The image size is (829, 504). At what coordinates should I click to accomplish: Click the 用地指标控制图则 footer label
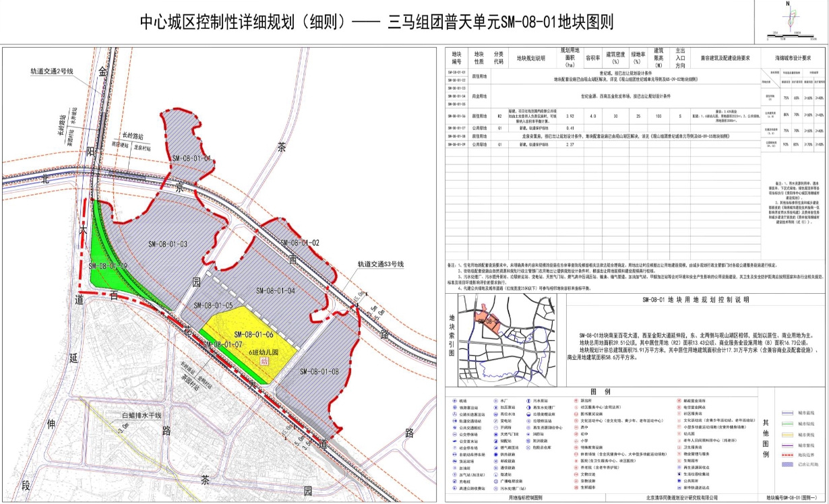526,497
